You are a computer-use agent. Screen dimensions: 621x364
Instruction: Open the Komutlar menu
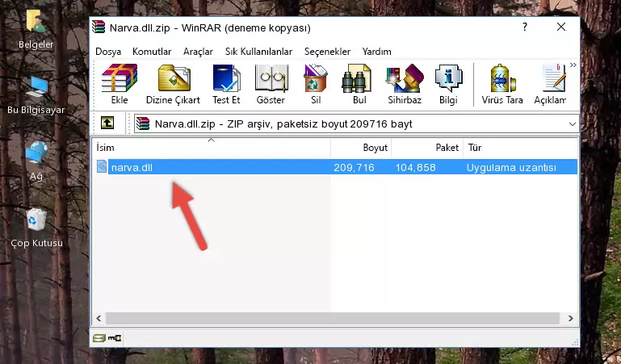(152, 52)
